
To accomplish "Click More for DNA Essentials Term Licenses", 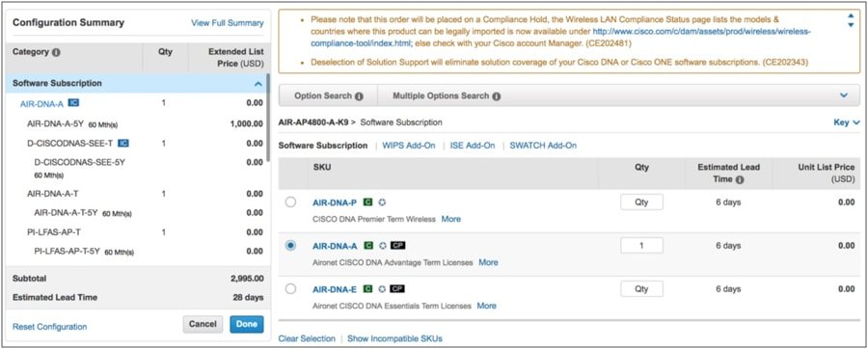I will click(487, 306).
